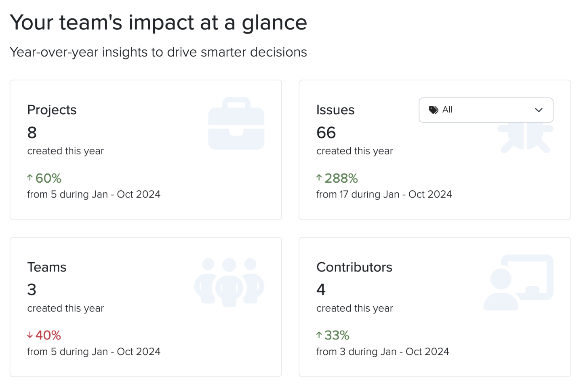Click the 66 issues count
Screen dimensions: 581x392
pos(326,133)
